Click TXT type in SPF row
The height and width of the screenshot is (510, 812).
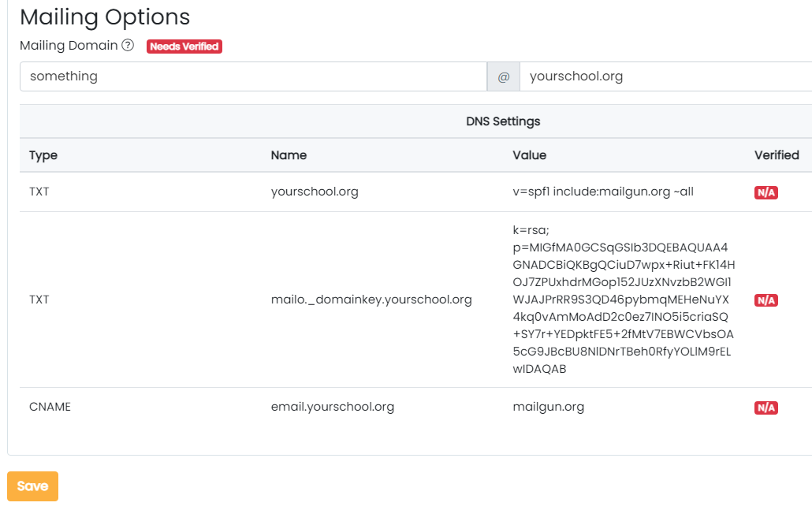pos(39,192)
